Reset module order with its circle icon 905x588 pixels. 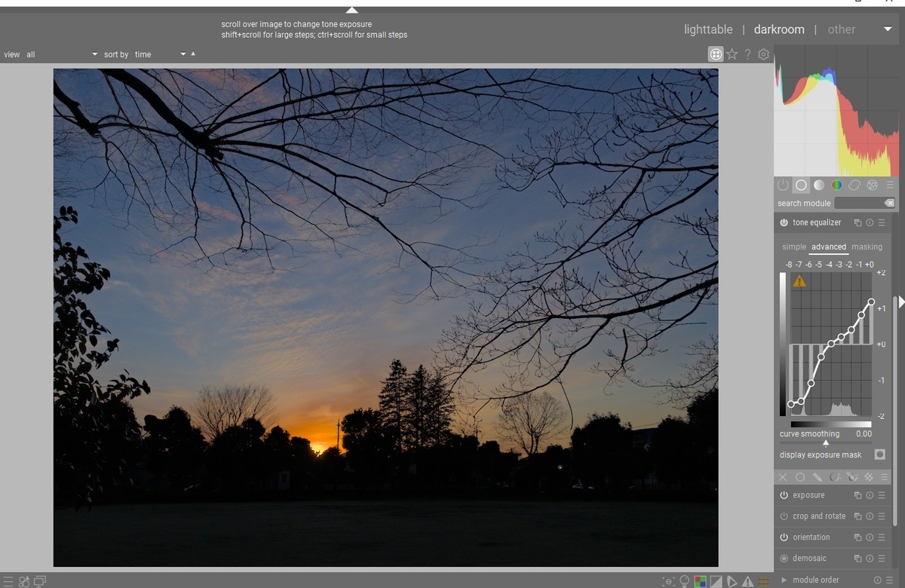pos(876,580)
